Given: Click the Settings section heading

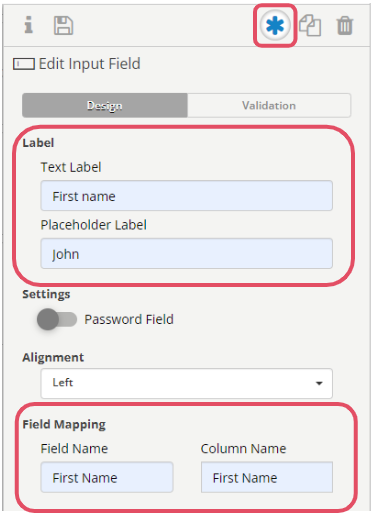Looking at the screenshot, I should click(x=46, y=294).
